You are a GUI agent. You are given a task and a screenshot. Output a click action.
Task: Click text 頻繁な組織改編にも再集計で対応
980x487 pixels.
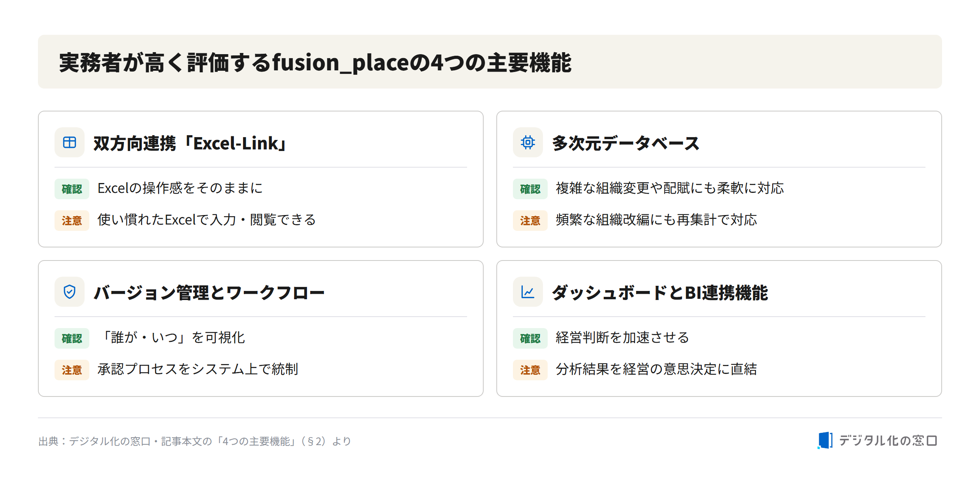(656, 220)
